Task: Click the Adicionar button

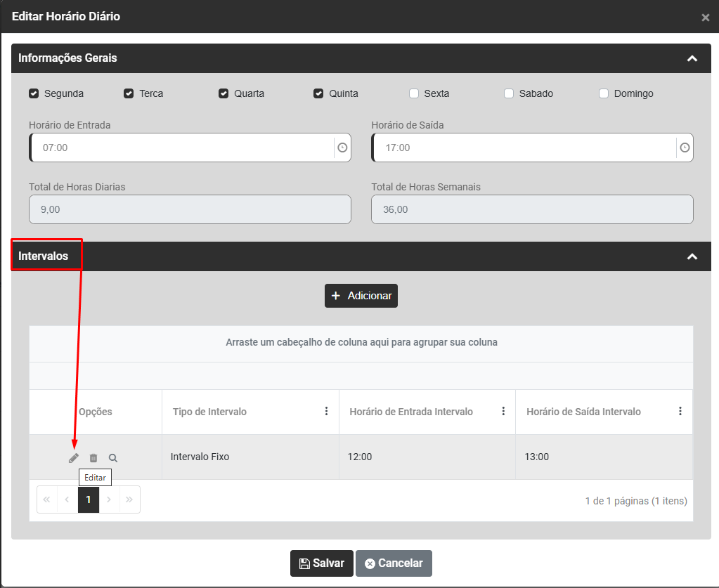Action: (x=361, y=296)
